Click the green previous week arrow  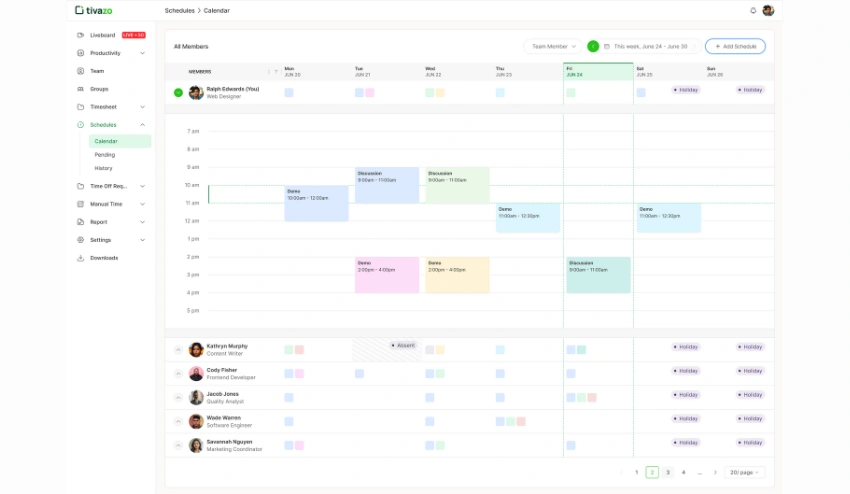pos(593,46)
